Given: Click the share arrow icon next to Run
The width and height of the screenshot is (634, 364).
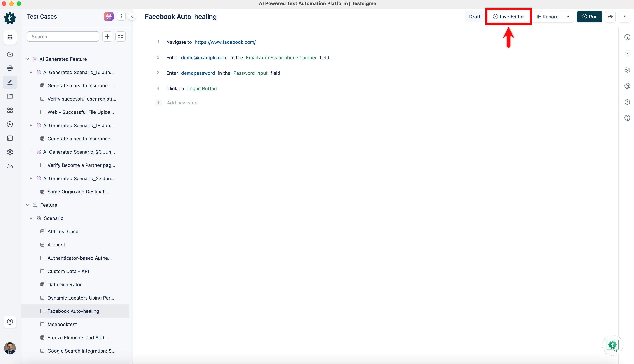Looking at the screenshot, I should point(610,17).
